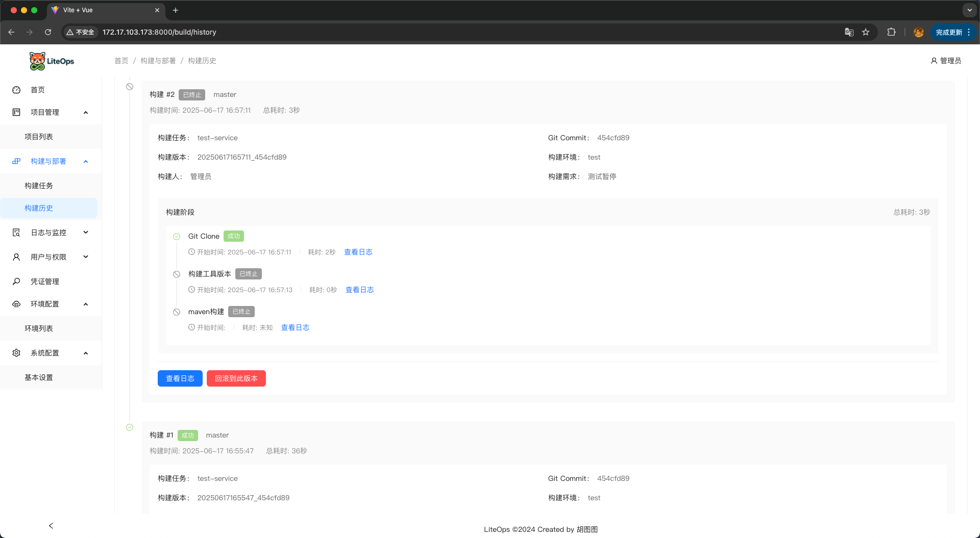Open the 环境列表 sidebar menu item

(x=39, y=328)
